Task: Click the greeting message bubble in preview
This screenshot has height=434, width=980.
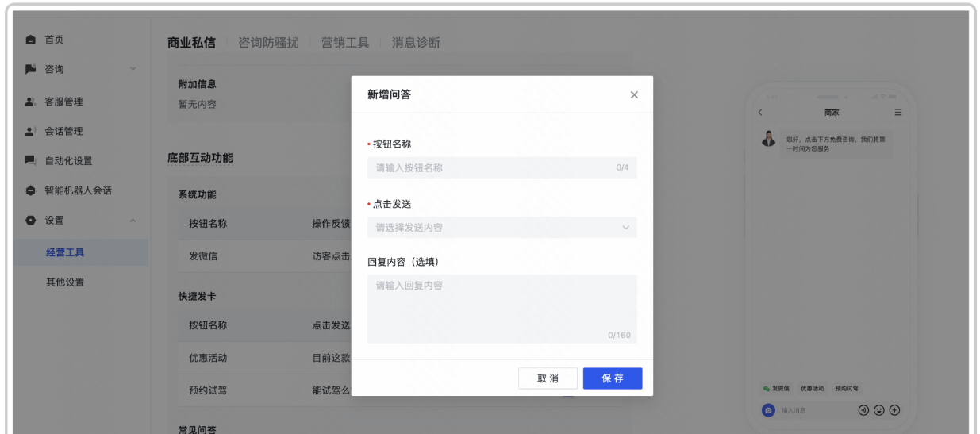Action: [836, 144]
